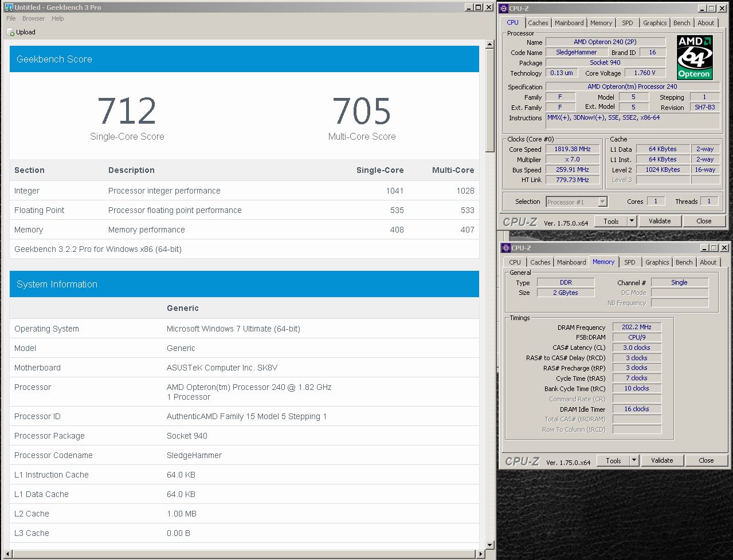
Task: Click the Geekbench vertical scrollbar thumb
Action: 489,101
